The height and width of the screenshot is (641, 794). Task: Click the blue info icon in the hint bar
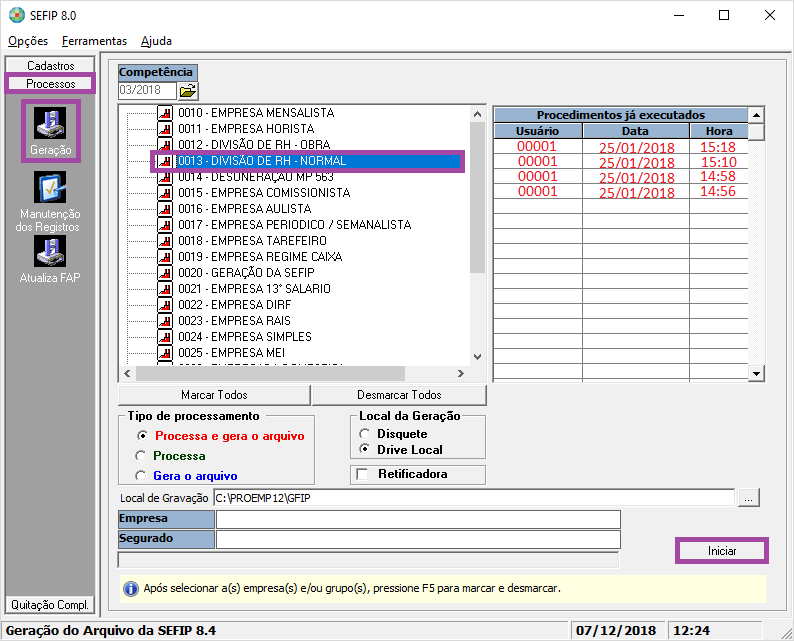(131, 589)
